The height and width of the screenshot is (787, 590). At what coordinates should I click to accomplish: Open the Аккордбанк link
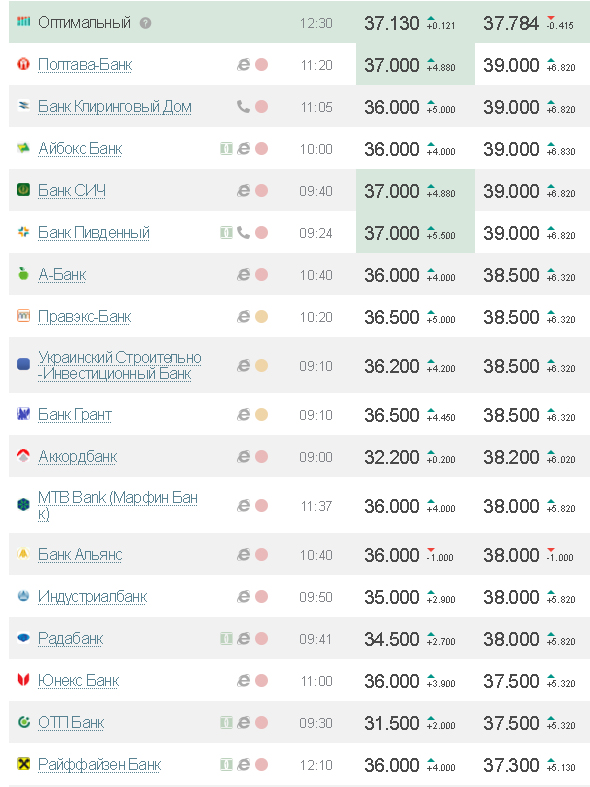pos(78,457)
